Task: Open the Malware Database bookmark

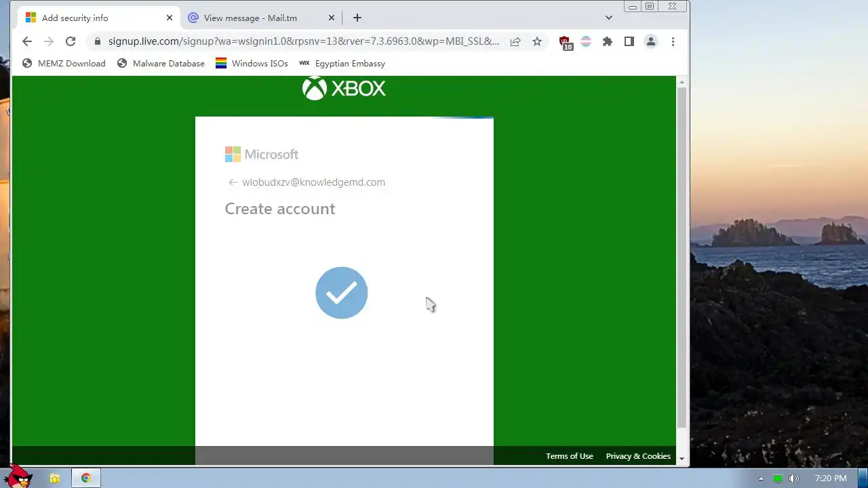Action: tap(161, 63)
